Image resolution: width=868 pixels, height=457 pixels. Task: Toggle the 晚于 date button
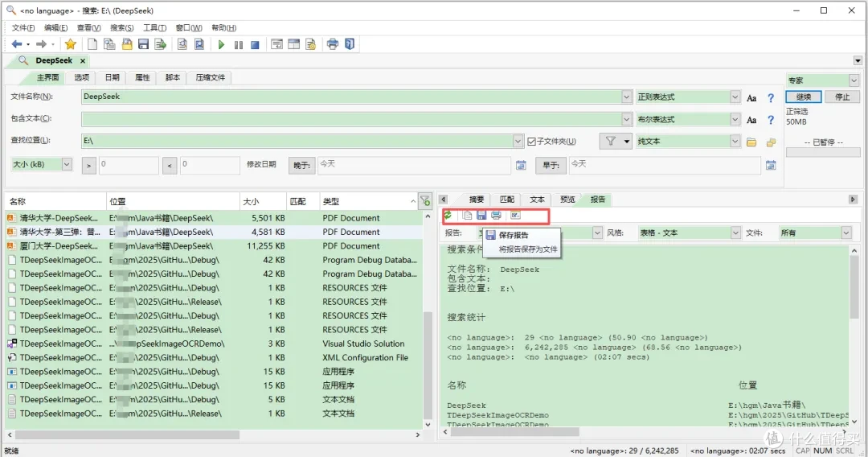301,165
